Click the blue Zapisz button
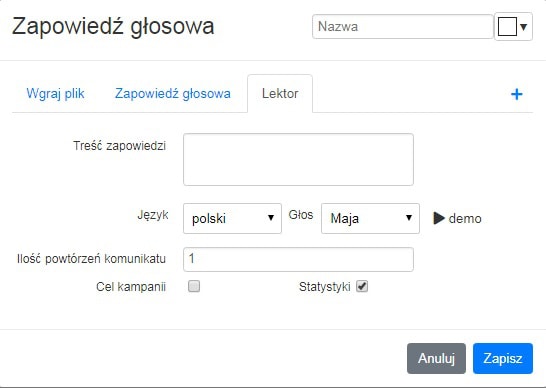This screenshot has height=388, width=546. pyautogui.click(x=503, y=358)
